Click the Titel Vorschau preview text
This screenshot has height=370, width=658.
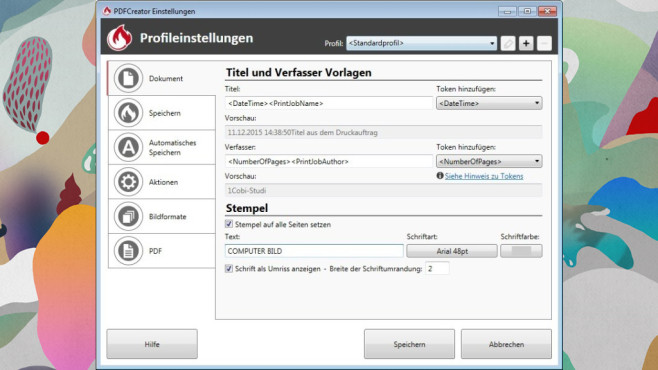click(x=303, y=133)
